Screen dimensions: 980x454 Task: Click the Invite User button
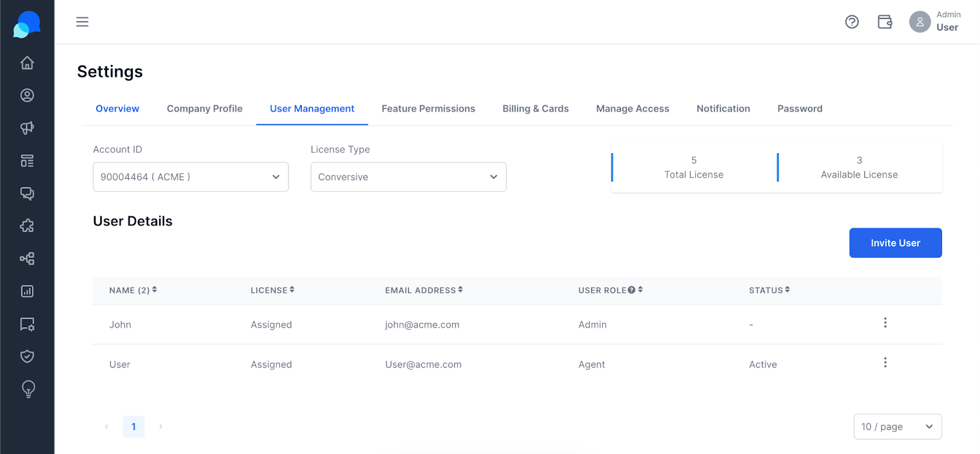(895, 243)
